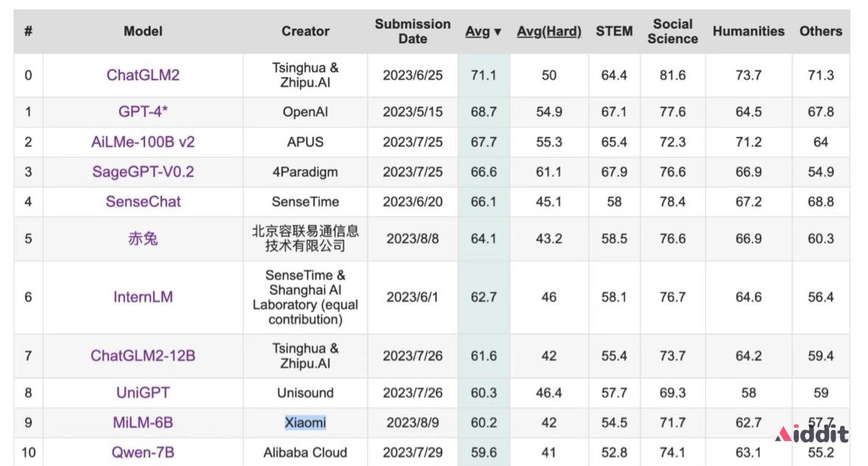Click the Social Science column header
Viewport: 868px width, 466px height.
tap(673, 32)
